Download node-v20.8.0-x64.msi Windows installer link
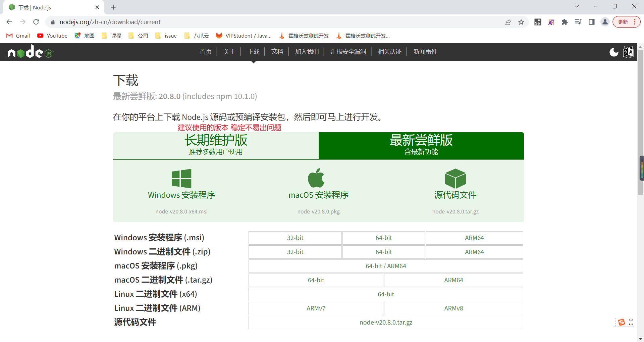644x342 pixels. click(181, 211)
